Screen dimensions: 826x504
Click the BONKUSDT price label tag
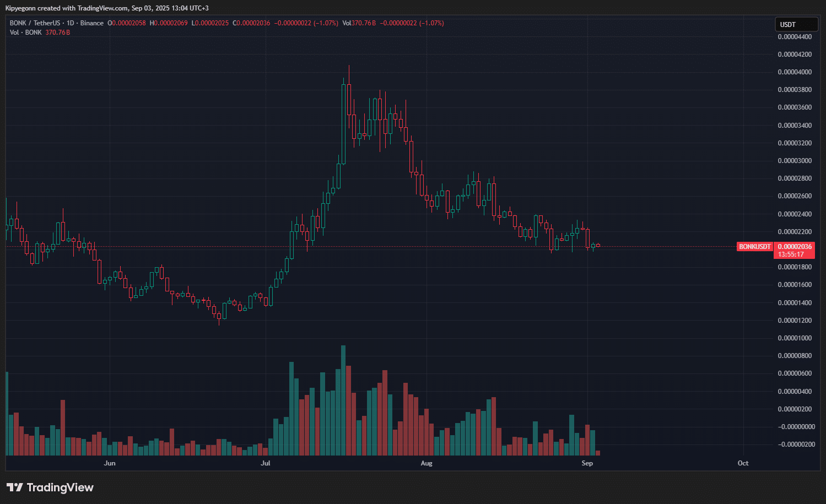[754, 247]
